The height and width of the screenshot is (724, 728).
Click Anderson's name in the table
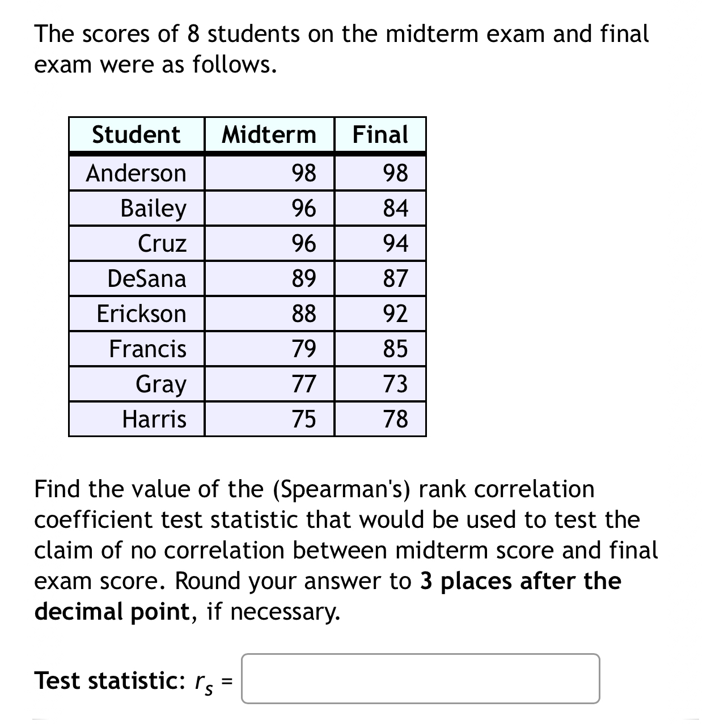[136, 173]
